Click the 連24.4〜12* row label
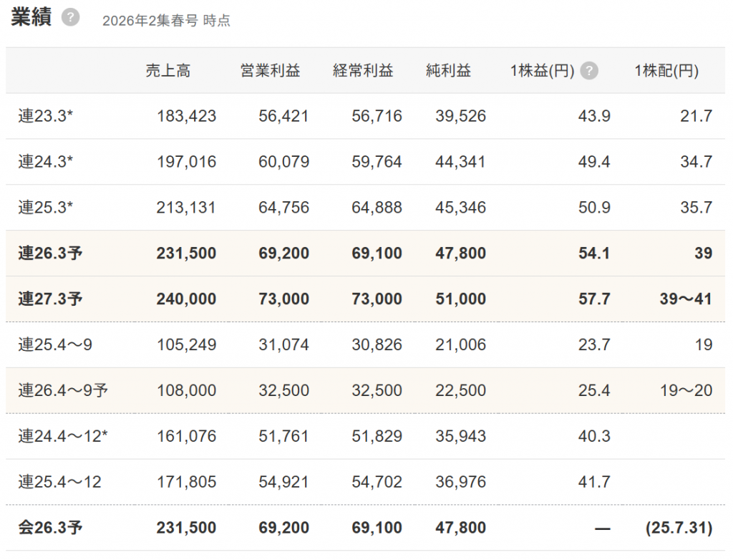This screenshot has height=560, width=733. coord(63,437)
